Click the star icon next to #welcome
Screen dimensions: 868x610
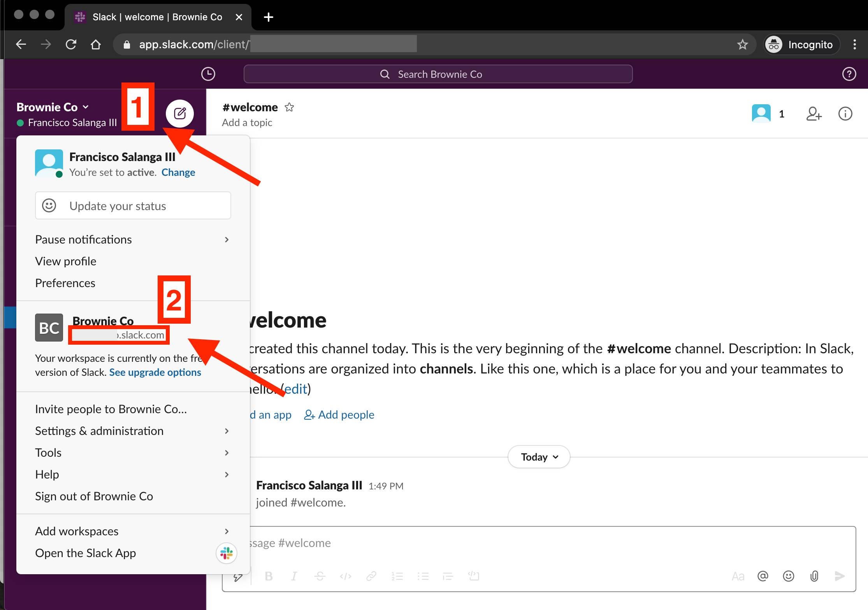point(291,107)
